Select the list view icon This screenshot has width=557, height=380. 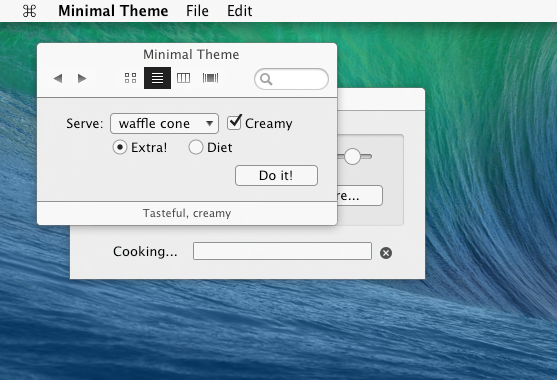click(x=157, y=78)
